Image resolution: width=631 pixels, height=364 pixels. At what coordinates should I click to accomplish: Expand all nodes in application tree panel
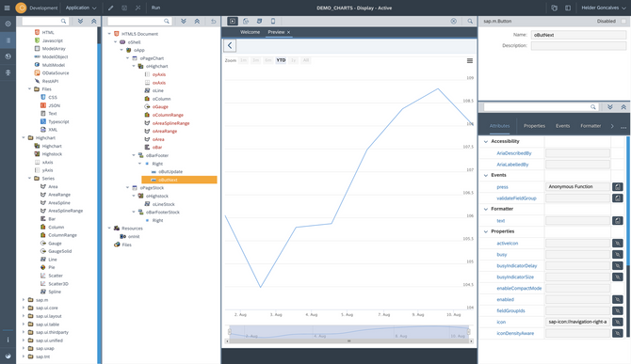183,21
